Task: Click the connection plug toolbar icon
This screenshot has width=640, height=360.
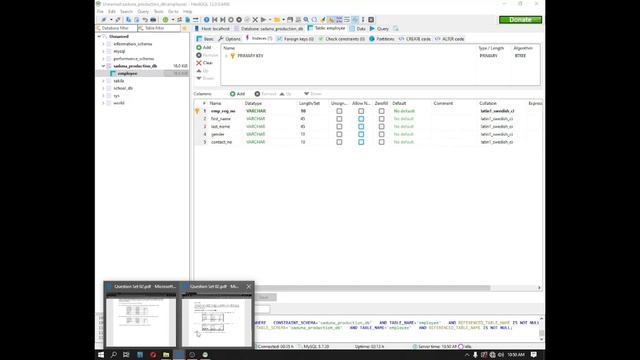Action: click(x=104, y=20)
